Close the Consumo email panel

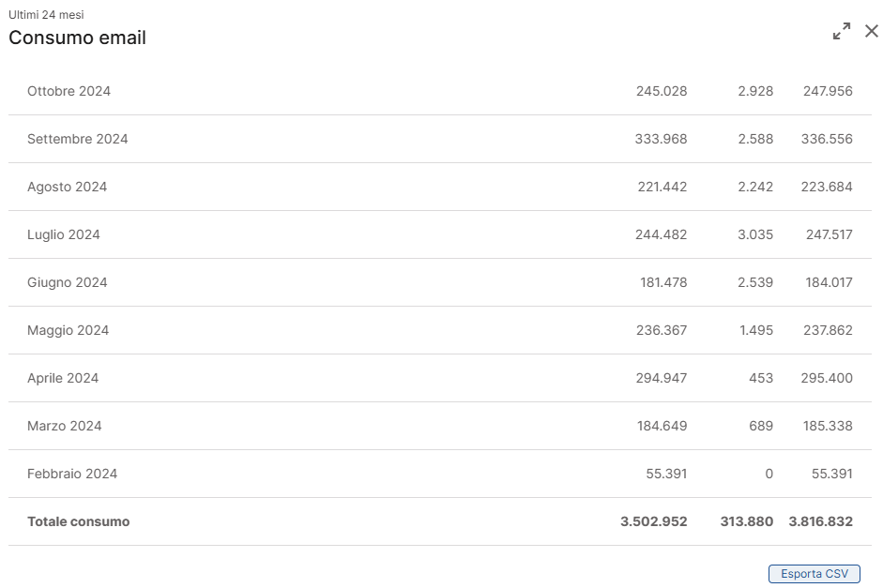pyautogui.click(x=871, y=31)
